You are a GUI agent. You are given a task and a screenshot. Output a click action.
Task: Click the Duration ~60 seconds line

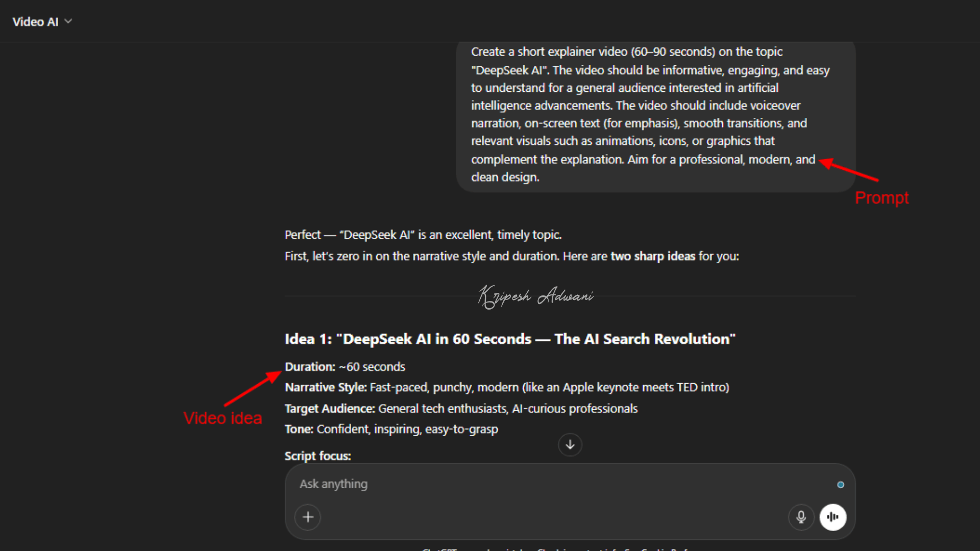click(x=345, y=367)
